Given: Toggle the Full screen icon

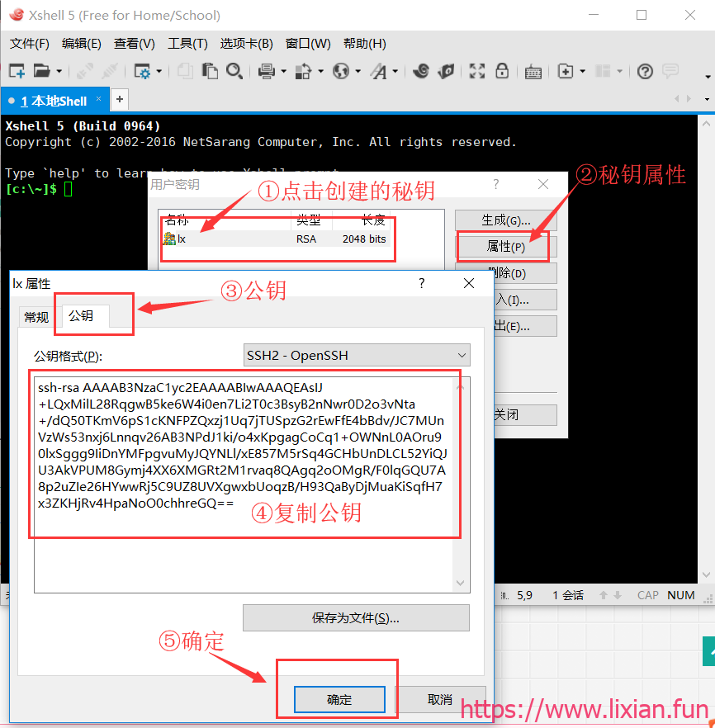Looking at the screenshot, I should 477,71.
